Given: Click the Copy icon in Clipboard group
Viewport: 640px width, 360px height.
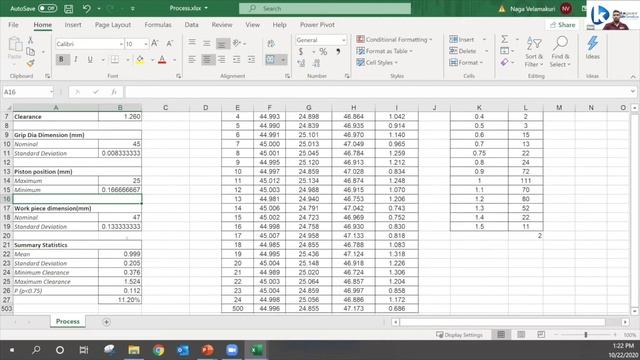Looking at the screenshot, I should coord(31,51).
